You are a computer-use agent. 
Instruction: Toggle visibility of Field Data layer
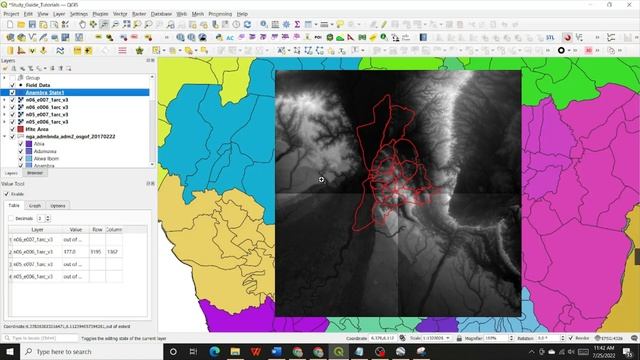[x=12, y=85]
